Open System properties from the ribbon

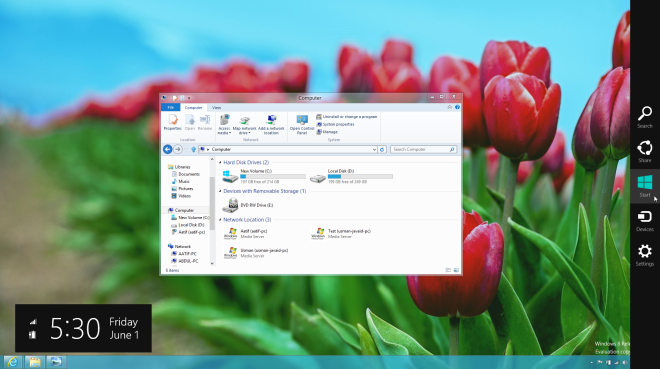(335, 124)
